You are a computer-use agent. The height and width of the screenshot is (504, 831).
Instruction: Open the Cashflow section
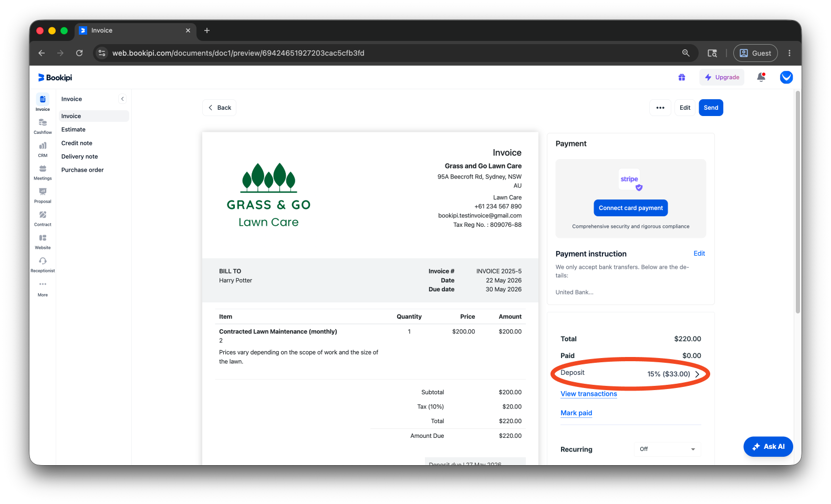[43, 126]
